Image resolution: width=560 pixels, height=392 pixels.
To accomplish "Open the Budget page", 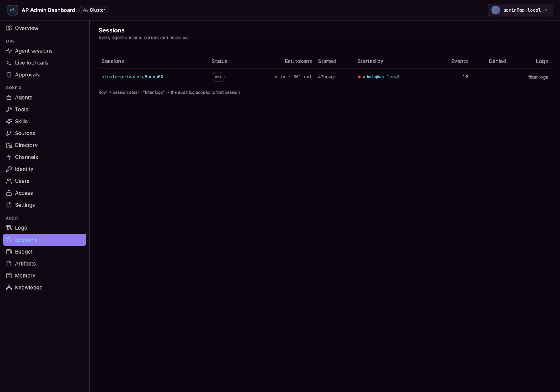I will (x=44, y=252).
